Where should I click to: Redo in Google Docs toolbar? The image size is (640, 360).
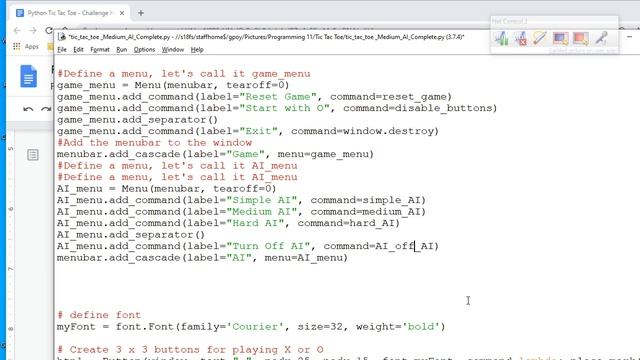(46, 109)
